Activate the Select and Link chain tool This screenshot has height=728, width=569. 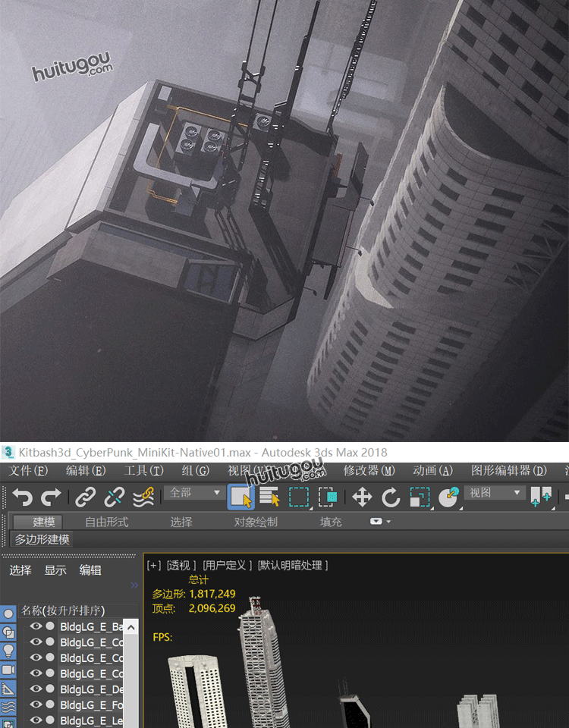(86, 497)
